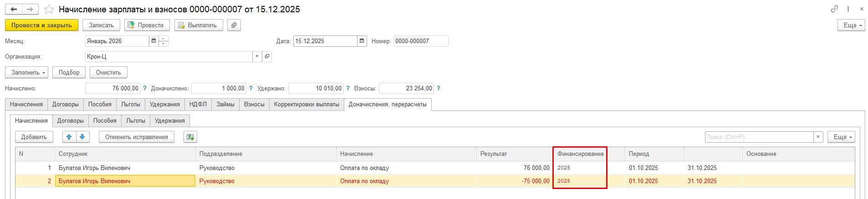Mark document as favorite with the star
The width and height of the screenshot is (868, 199).
point(49,10)
